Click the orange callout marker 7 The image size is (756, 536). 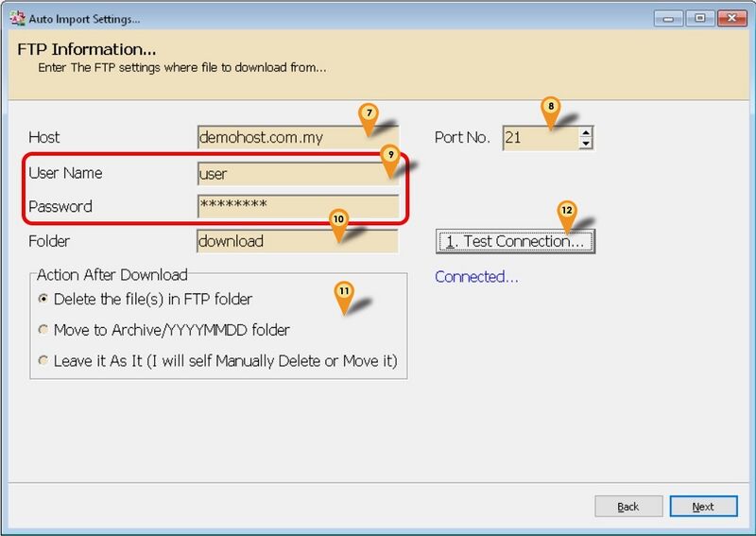tap(369, 114)
